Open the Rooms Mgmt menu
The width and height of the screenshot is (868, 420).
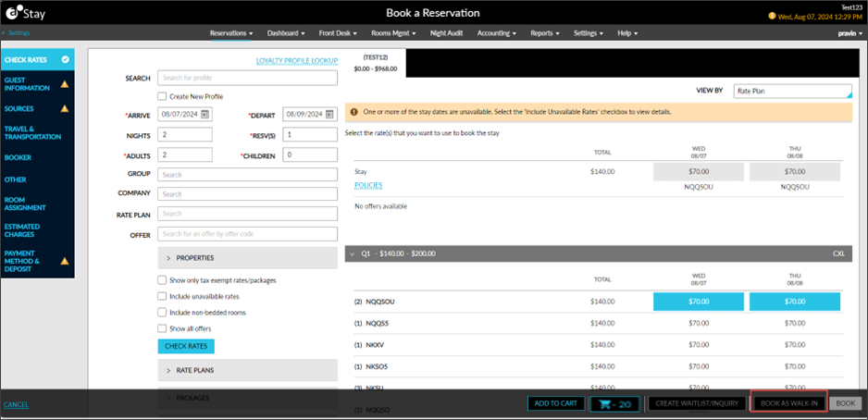pyautogui.click(x=393, y=33)
